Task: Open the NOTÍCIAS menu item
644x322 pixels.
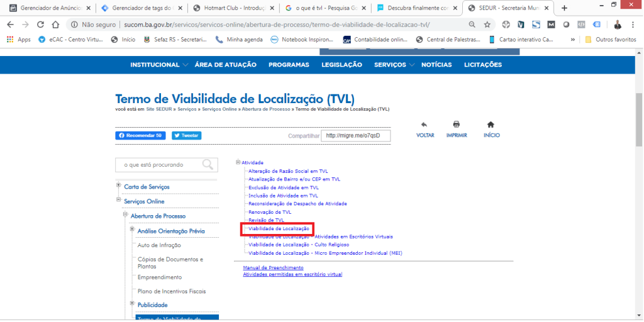Action: click(x=436, y=65)
